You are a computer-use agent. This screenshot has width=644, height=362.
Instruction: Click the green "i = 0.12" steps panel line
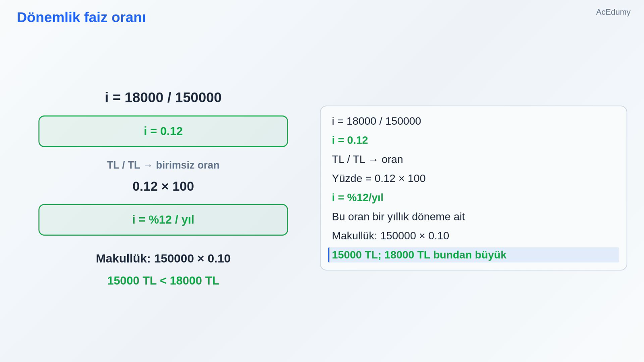(350, 140)
